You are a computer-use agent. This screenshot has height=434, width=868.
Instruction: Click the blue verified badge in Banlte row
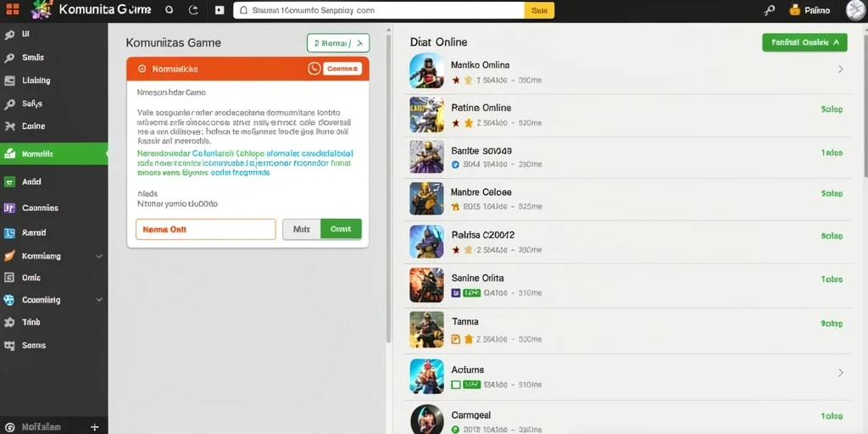[455, 164]
